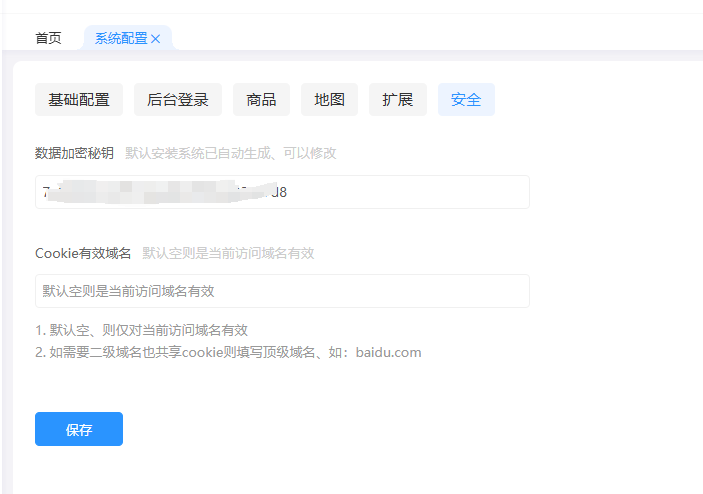Click the gray hint 默认安装系统已自动生成、可以修改

click(x=230, y=153)
